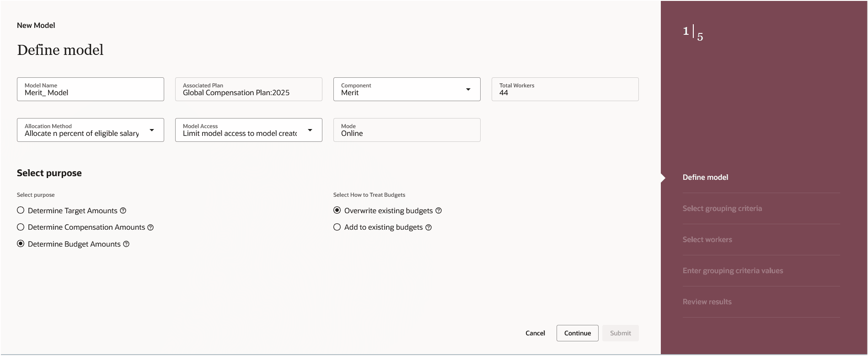Click the New Model title text
This screenshot has width=868, height=356.
pyautogui.click(x=36, y=26)
